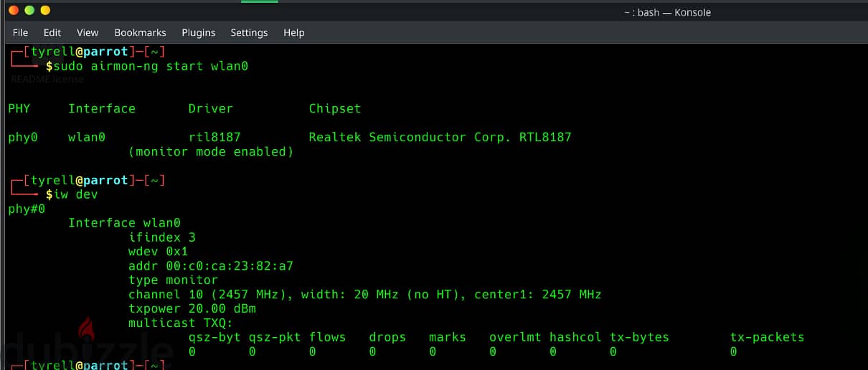Viewport: 868px width, 370px height.
Task: Click the '(monitor mode enabled)' message
Action: pos(211,151)
